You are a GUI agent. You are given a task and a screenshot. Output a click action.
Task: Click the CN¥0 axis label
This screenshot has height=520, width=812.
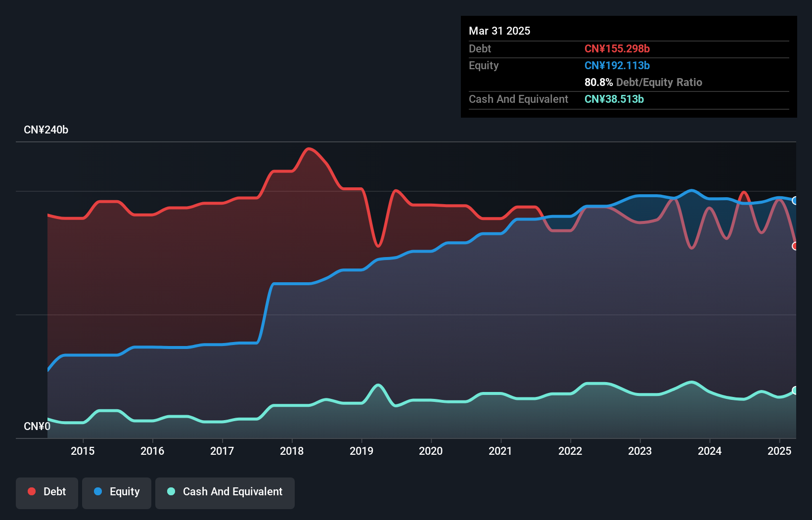click(x=37, y=426)
